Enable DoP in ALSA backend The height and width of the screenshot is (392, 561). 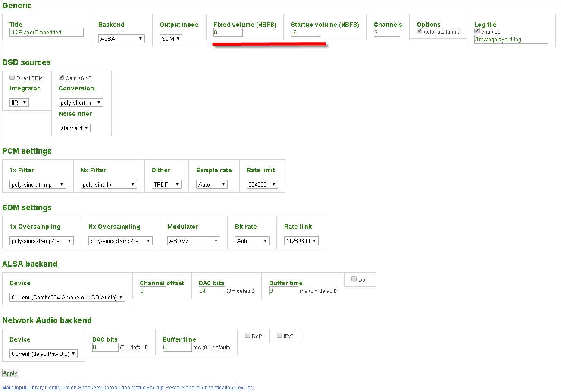click(354, 279)
